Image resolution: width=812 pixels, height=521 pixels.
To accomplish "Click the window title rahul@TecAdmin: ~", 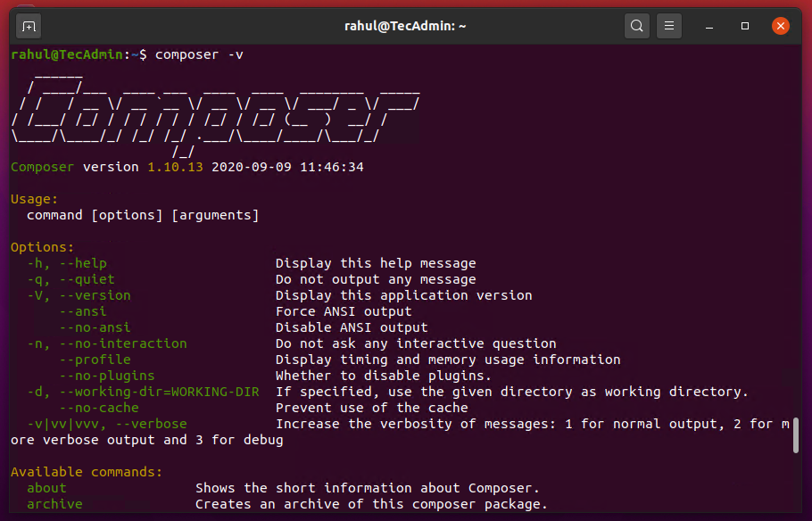I will coord(405,26).
